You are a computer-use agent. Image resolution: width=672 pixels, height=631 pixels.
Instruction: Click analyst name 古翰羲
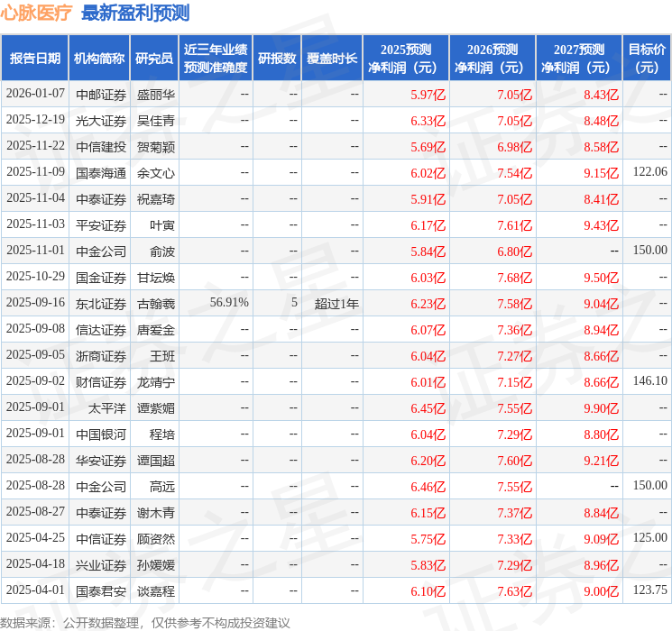(x=155, y=304)
